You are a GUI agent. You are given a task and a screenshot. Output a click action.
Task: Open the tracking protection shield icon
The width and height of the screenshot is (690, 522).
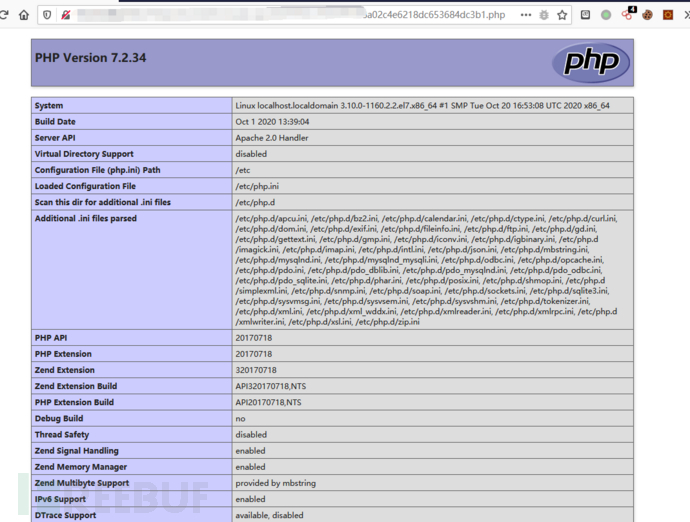(47, 15)
